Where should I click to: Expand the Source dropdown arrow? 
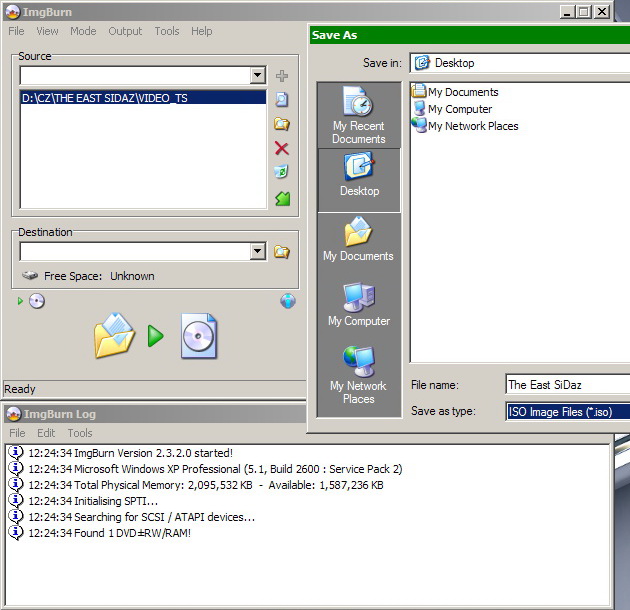point(257,75)
